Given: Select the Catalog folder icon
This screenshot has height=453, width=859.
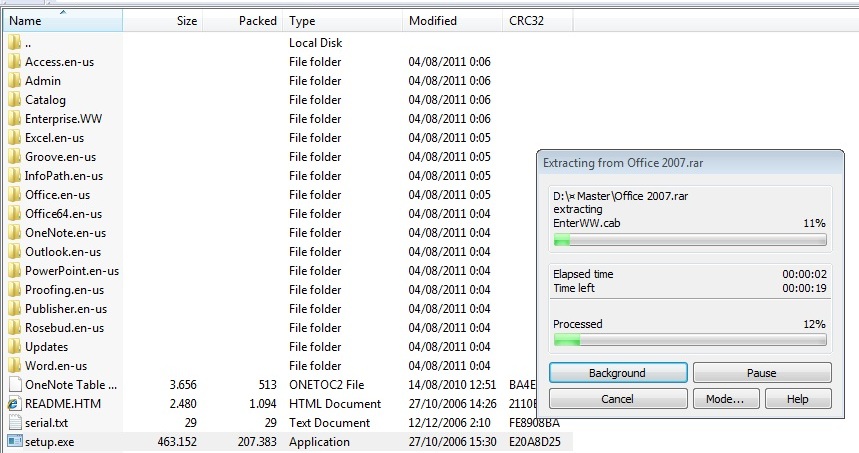Looking at the screenshot, I should pos(15,100).
